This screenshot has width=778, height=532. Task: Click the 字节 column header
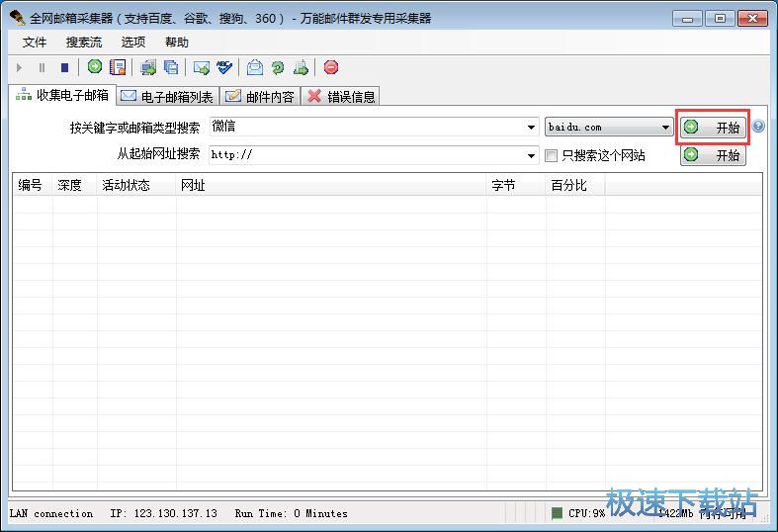516,185
